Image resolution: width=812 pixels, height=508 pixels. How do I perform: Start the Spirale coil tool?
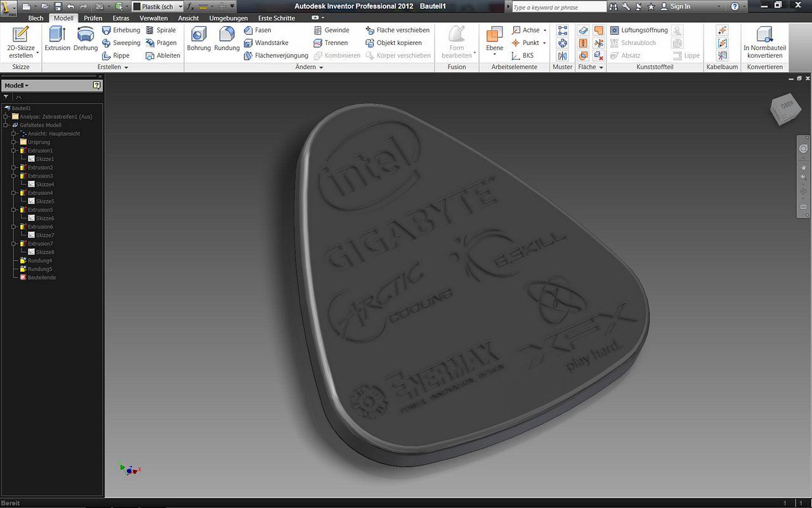click(x=161, y=30)
